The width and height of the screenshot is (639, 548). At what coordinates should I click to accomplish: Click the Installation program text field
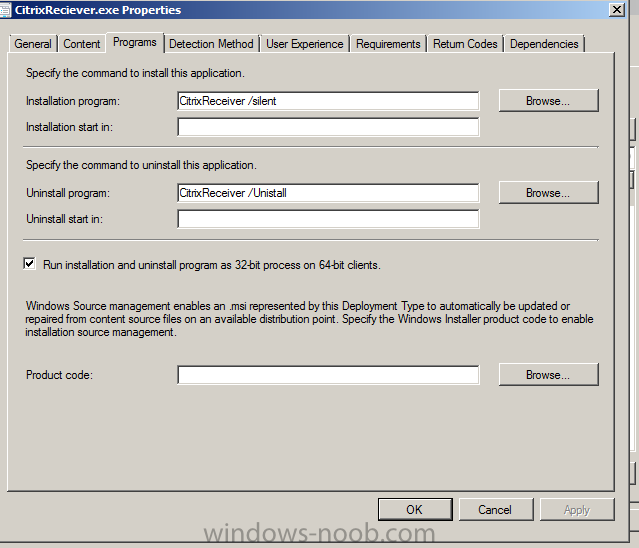click(x=328, y=101)
